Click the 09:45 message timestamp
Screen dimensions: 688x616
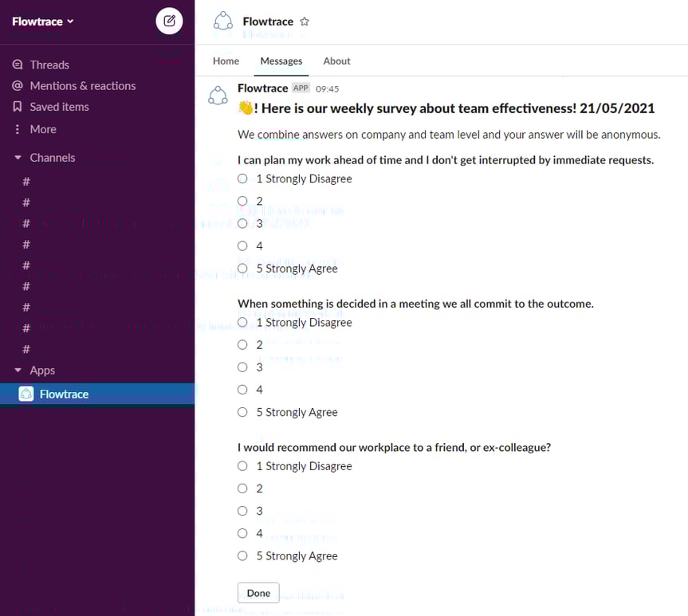click(328, 88)
